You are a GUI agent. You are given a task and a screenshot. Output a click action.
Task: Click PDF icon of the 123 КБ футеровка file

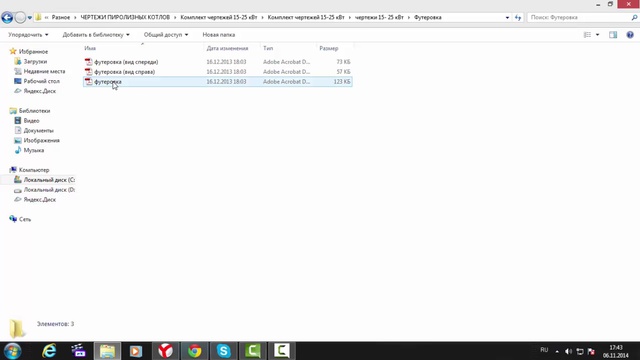(89, 82)
